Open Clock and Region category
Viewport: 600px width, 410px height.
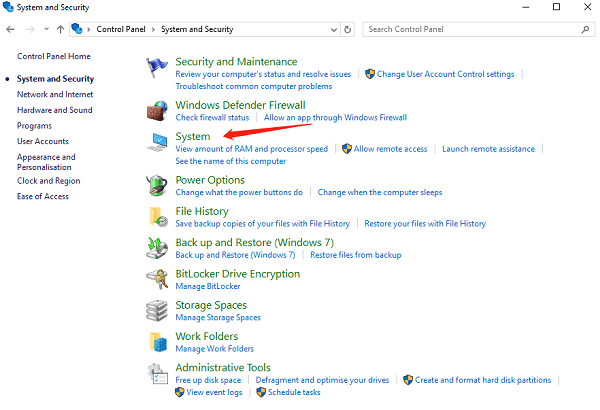click(49, 181)
